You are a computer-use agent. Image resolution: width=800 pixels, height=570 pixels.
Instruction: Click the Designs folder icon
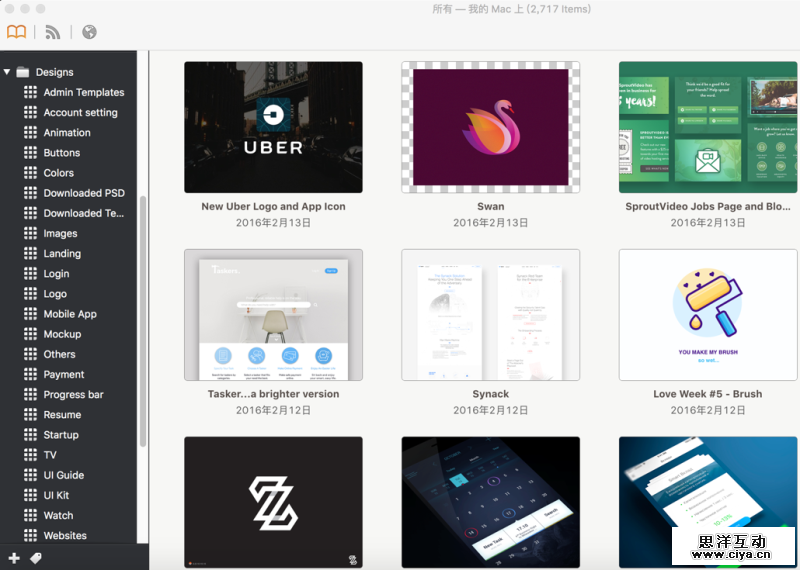pos(22,72)
